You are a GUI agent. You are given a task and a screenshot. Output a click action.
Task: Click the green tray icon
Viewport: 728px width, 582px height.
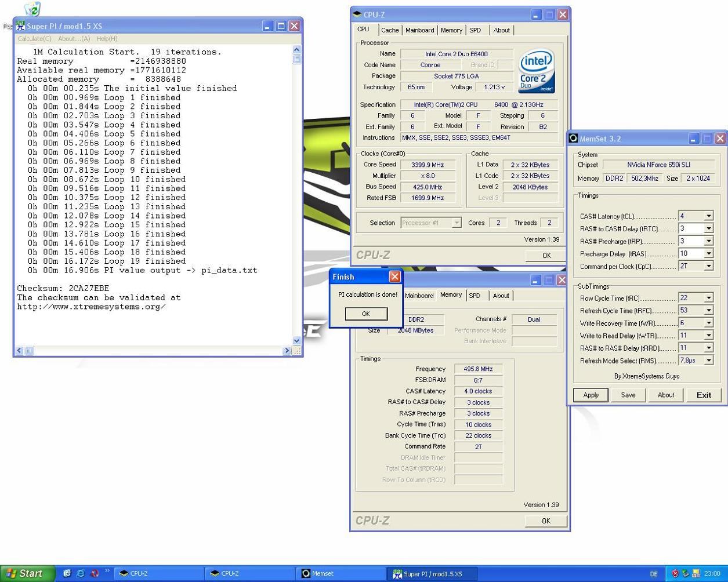pyautogui.click(x=685, y=573)
